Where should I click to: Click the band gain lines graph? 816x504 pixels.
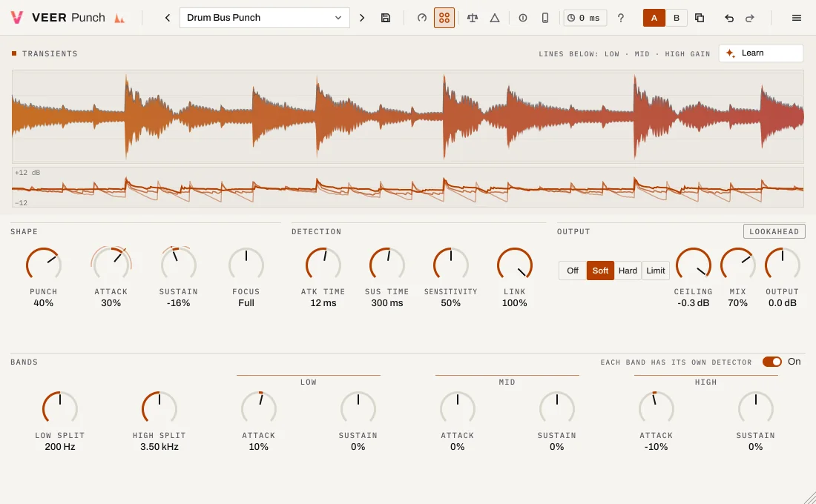tap(408, 187)
